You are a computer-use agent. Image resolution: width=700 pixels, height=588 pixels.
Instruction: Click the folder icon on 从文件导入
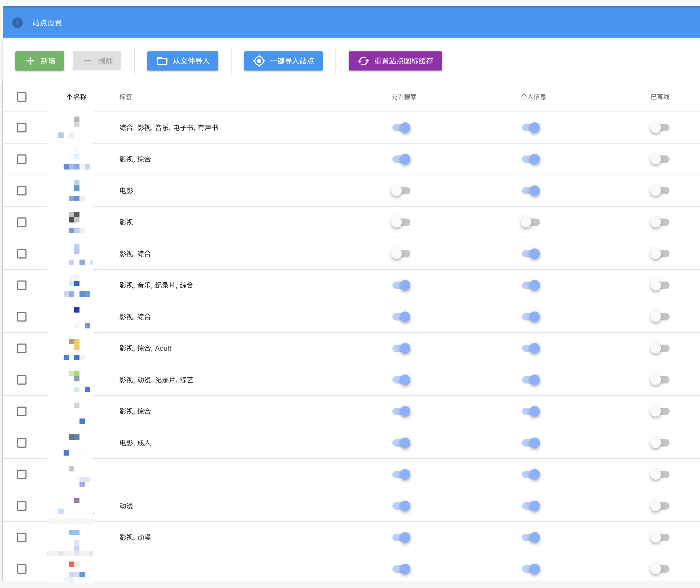tap(162, 61)
